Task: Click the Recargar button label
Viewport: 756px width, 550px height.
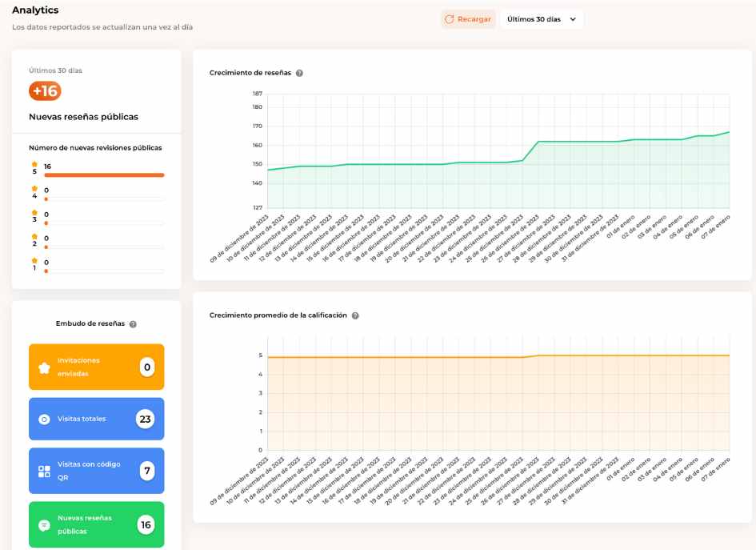Action: (474, 19)
